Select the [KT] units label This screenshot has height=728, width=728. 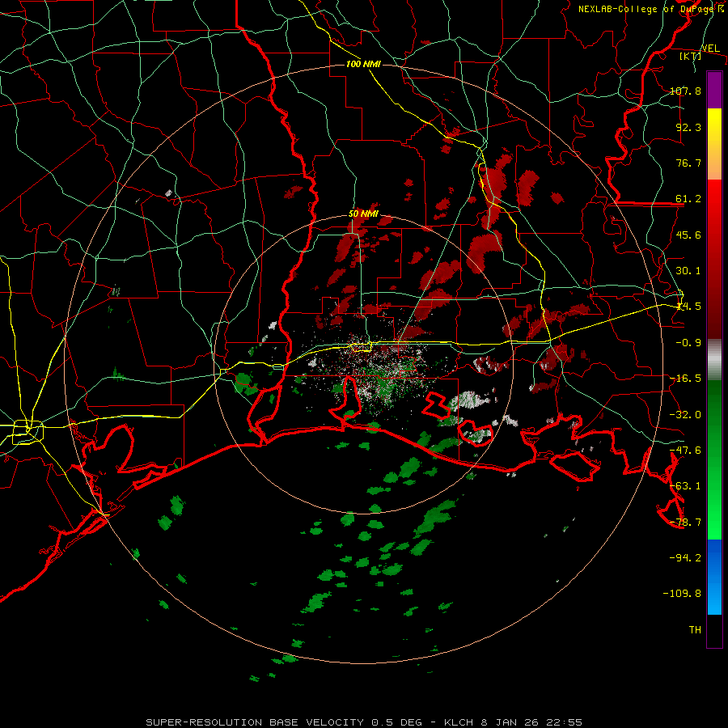click(691, 56)
